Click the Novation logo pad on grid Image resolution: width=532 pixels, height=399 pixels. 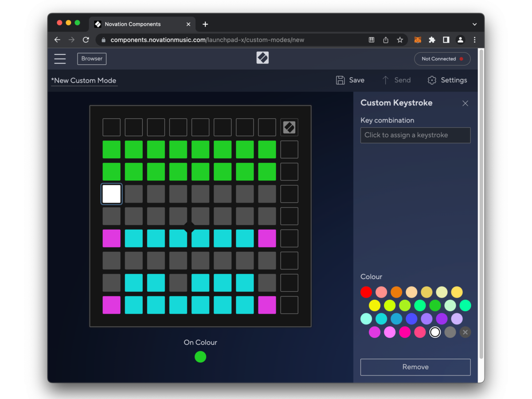pyautogui.click(x=289, y=127)
